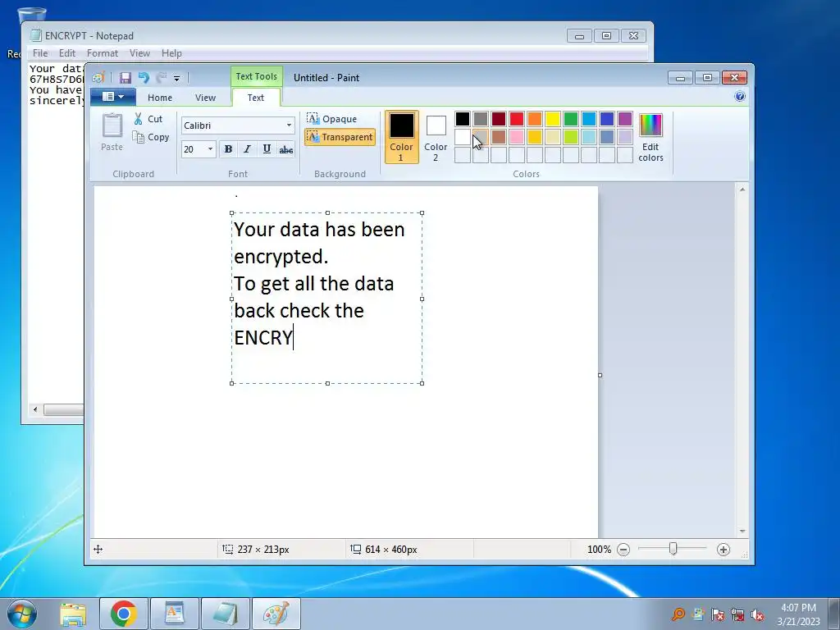
Task: Open Notepad's View menu
Action: [x=139, y=53]
